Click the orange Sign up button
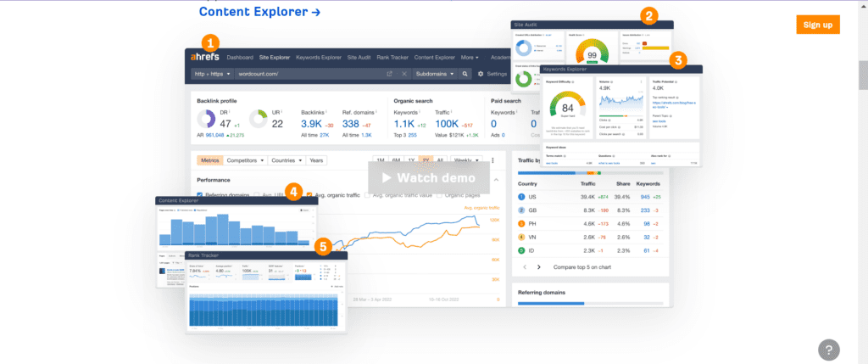The width and height of the screenshot is (868, 364). (818, 25)
